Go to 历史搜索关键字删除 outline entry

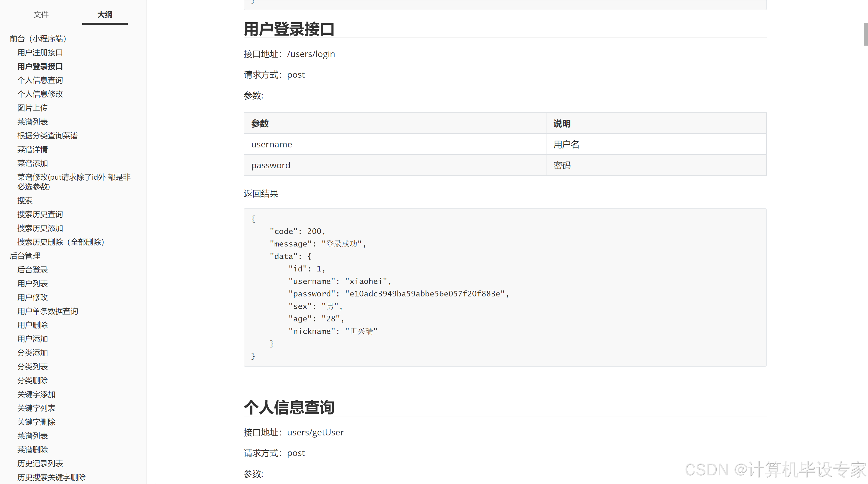pos(51,477)
